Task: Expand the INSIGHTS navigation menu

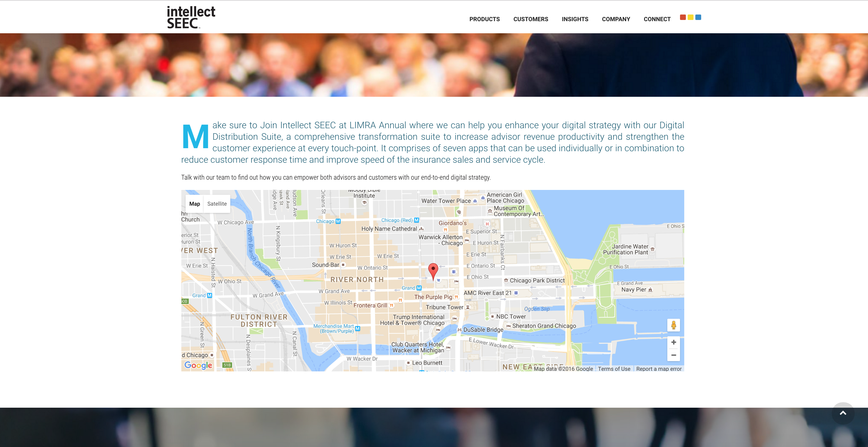Action: pyautogui.click(x=575, y=19)
